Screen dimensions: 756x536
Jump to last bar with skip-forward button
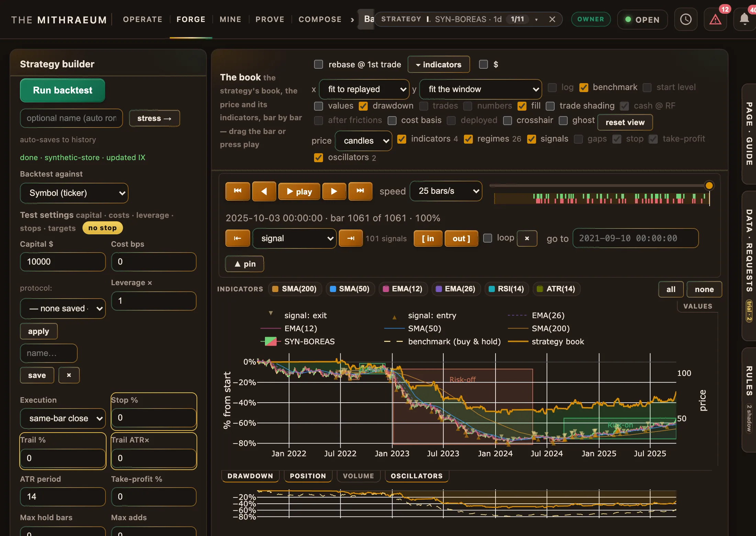tap(360, 191)
